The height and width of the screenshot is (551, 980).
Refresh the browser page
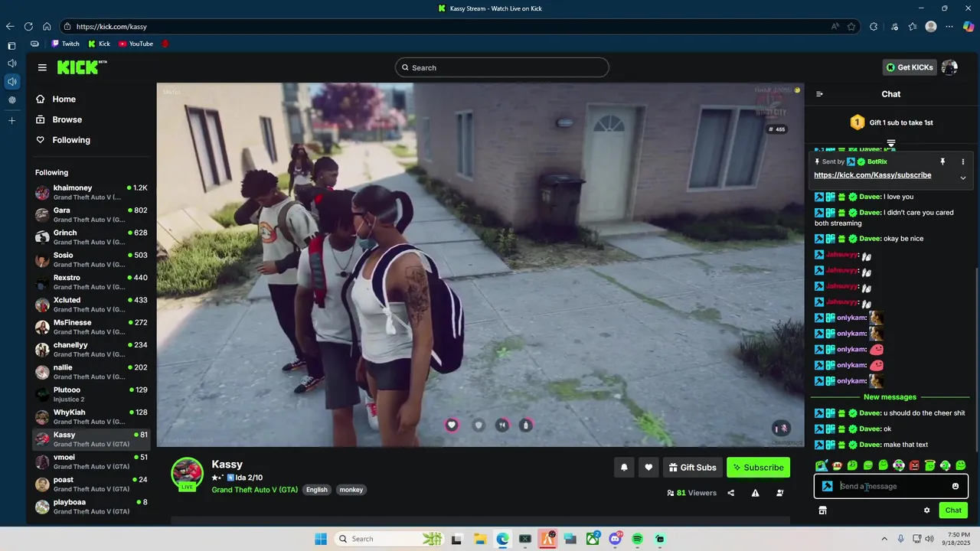click(x=28, y=26)
